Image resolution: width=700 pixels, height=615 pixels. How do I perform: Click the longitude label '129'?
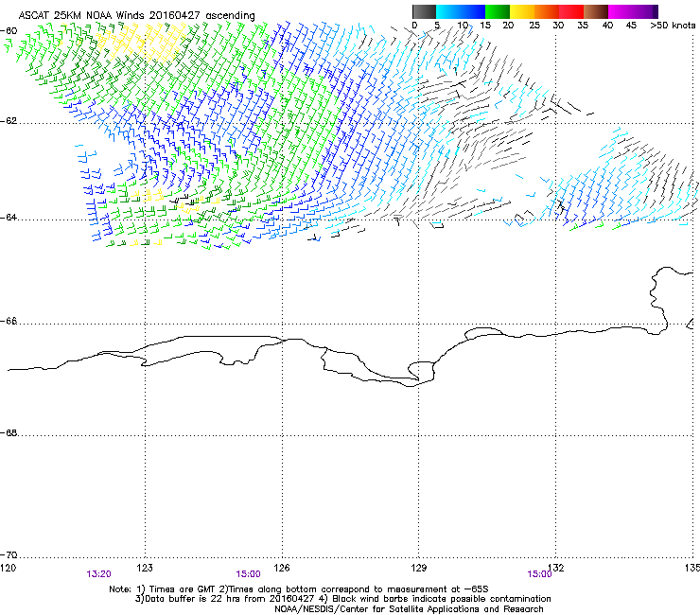click(x=419, y=568)
